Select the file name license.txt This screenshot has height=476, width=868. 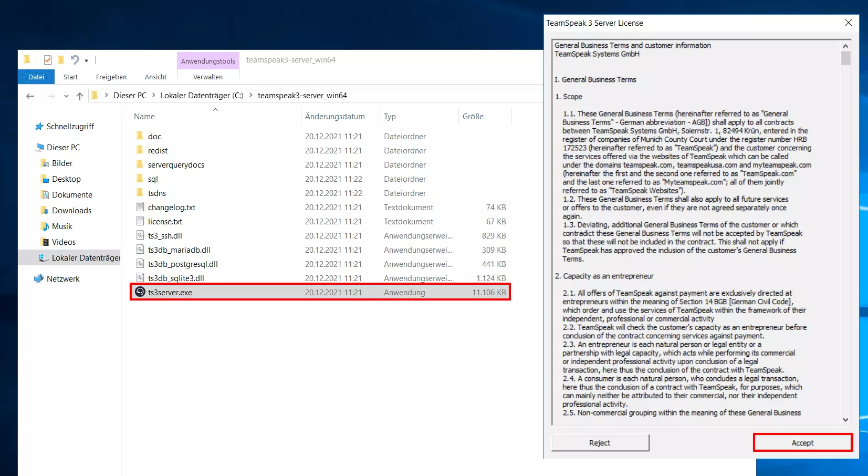click(165, 222)
